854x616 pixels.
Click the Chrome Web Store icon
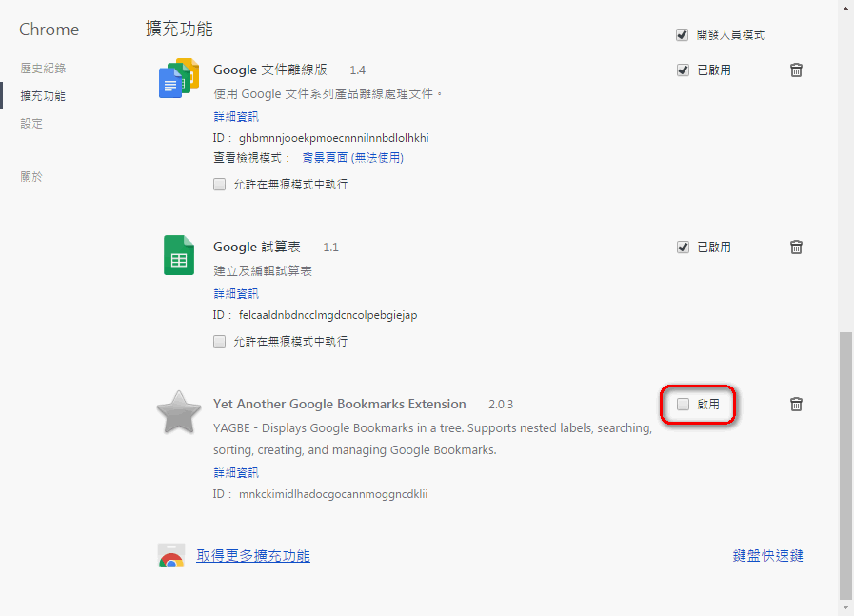(x=171, y=556)
